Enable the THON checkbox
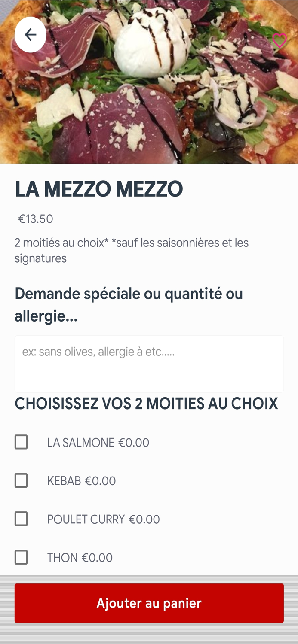 pyautogui.click(x=21, y=557)
